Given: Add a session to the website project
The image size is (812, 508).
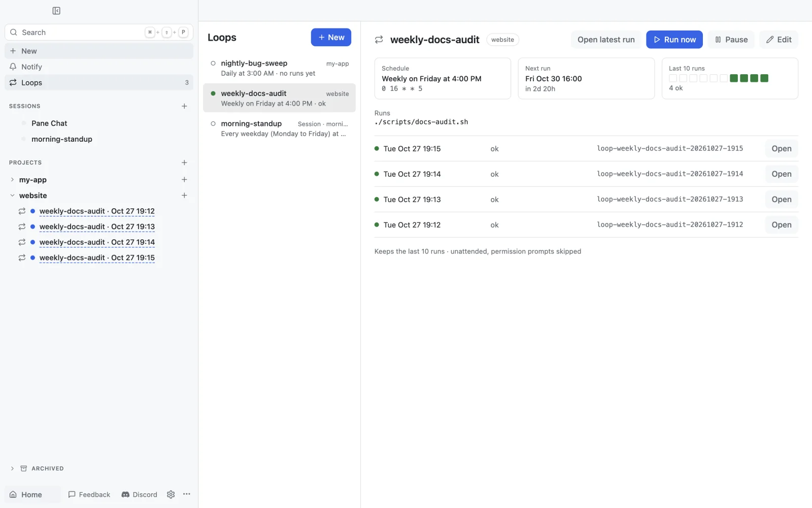Looking at the screenshot, I should [x=184, y=196].
